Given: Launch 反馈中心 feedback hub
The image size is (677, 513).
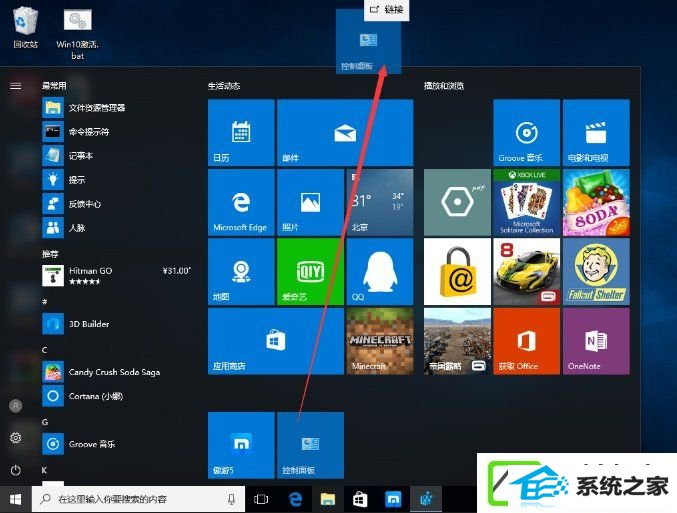Looking at the screenshot, I should point(117,204).
